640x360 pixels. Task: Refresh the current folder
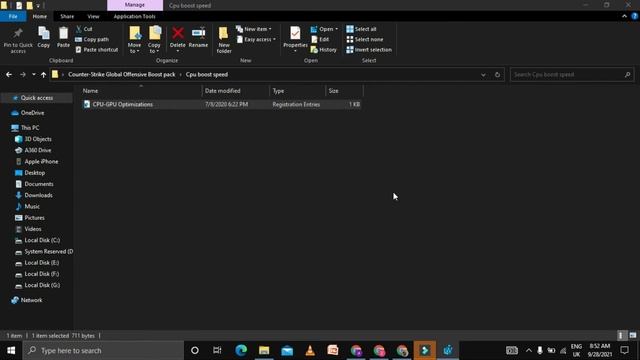coord(497,75)
